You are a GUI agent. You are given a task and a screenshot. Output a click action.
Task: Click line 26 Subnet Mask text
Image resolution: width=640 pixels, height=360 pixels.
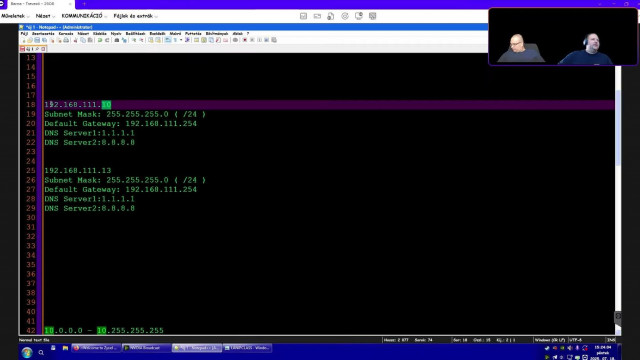click(x=125, y=180)
